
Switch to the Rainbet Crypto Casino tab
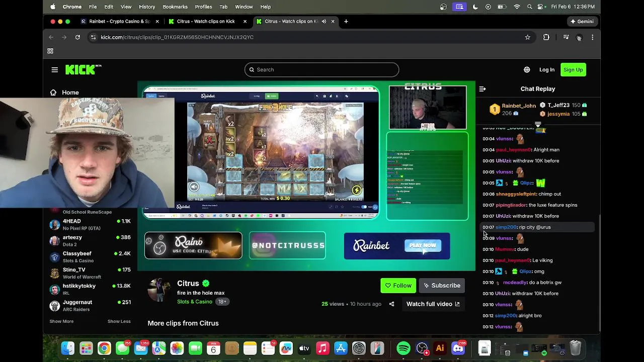tap(120, 22)
